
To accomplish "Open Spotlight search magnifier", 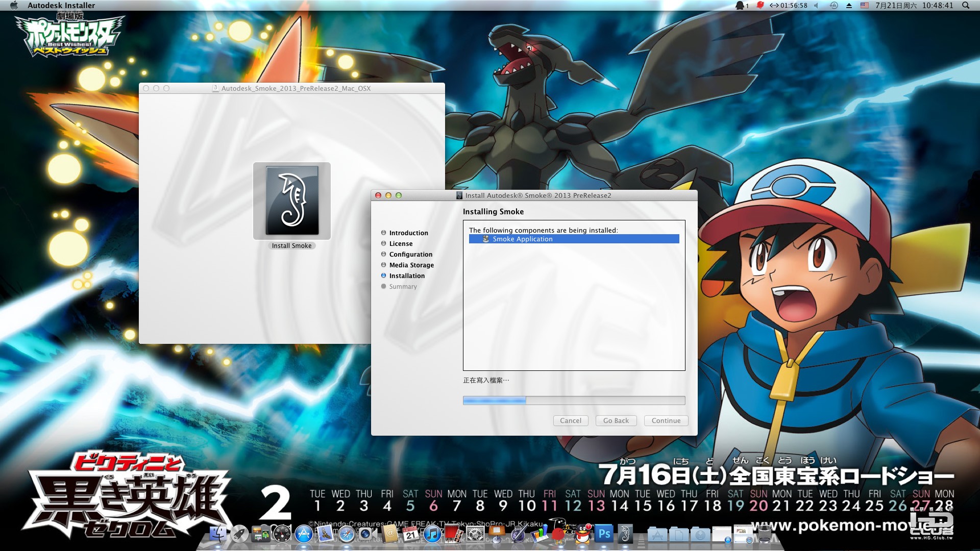I will [x=966, y=5].
